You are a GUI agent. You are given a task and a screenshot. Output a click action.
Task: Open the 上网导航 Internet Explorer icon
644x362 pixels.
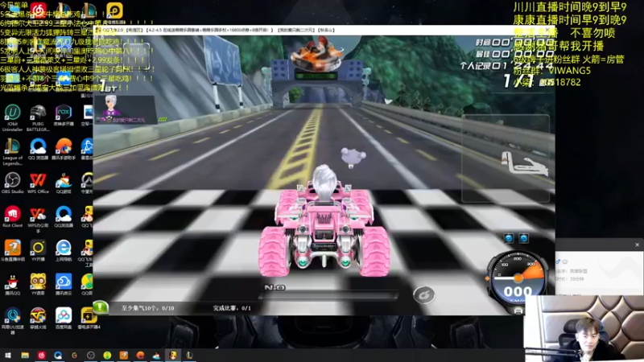pos(64,250)
